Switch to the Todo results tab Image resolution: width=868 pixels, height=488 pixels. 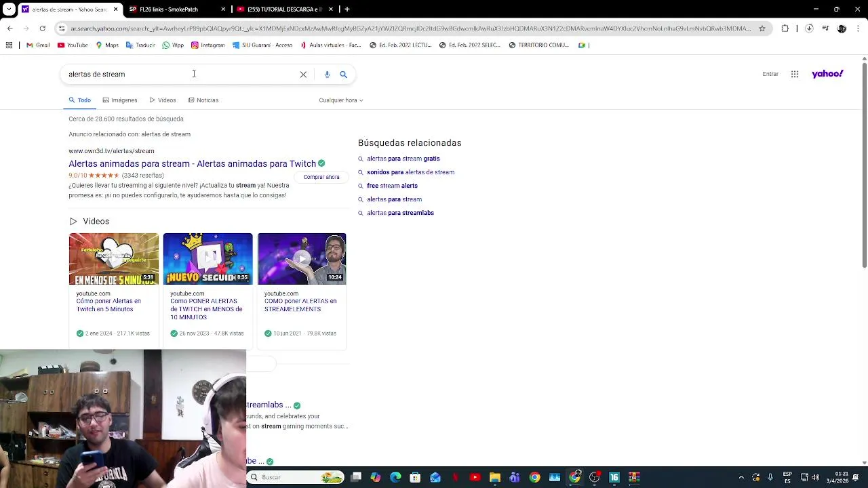79,100
